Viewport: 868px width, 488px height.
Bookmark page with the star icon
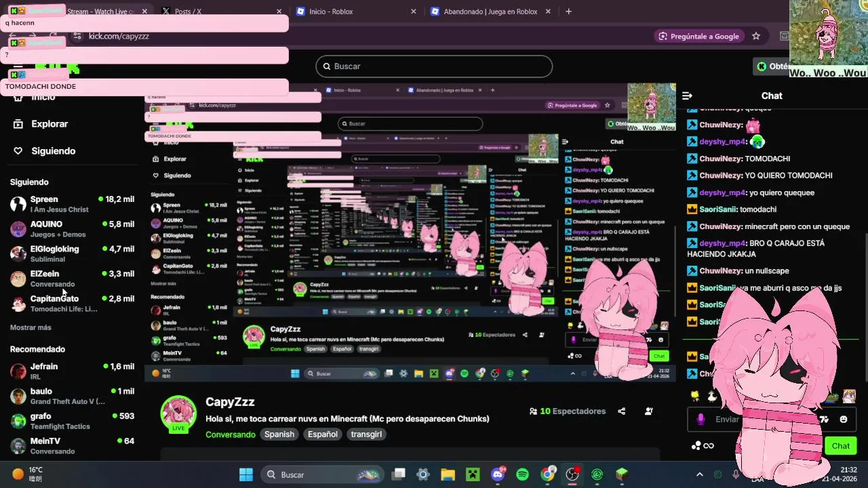coord(756,36)
